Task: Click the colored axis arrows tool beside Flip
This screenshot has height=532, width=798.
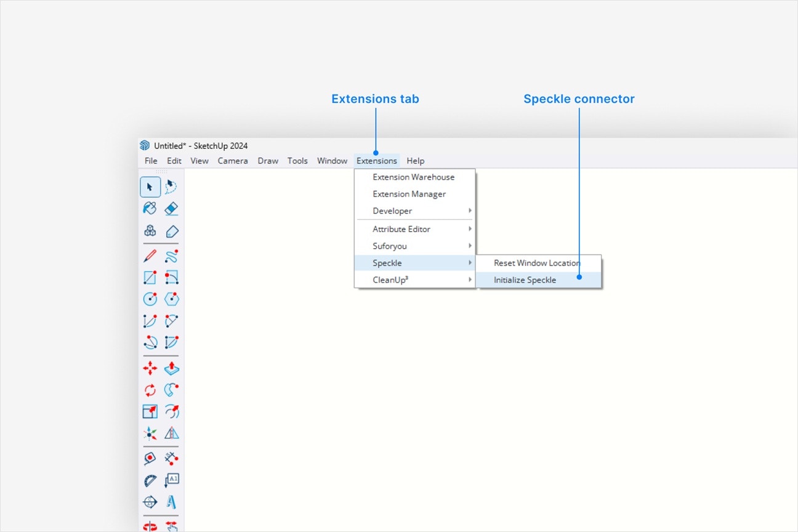Action: click(x=150, y=433)
